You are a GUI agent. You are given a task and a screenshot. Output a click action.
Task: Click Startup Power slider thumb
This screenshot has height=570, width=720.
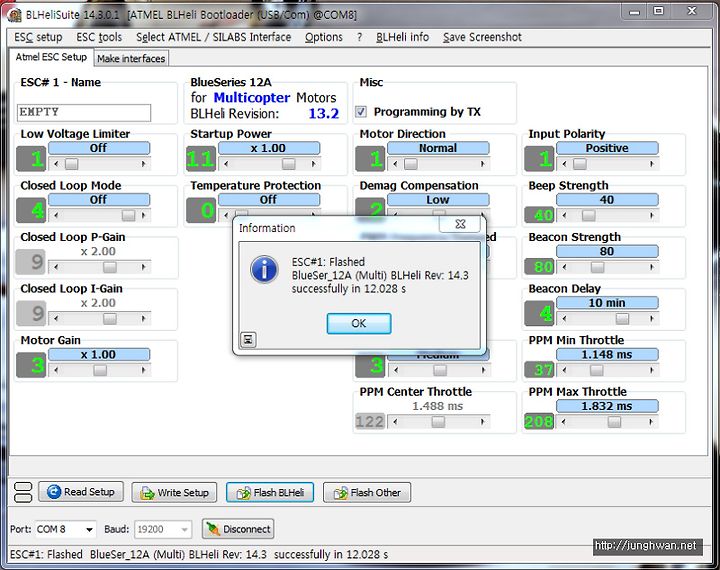[x=288, y=164]
